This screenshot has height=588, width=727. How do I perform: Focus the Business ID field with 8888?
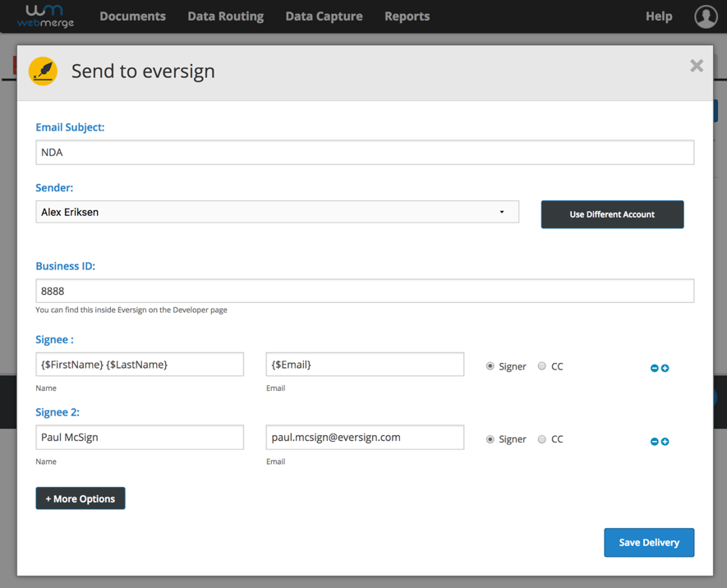(365, 291)
